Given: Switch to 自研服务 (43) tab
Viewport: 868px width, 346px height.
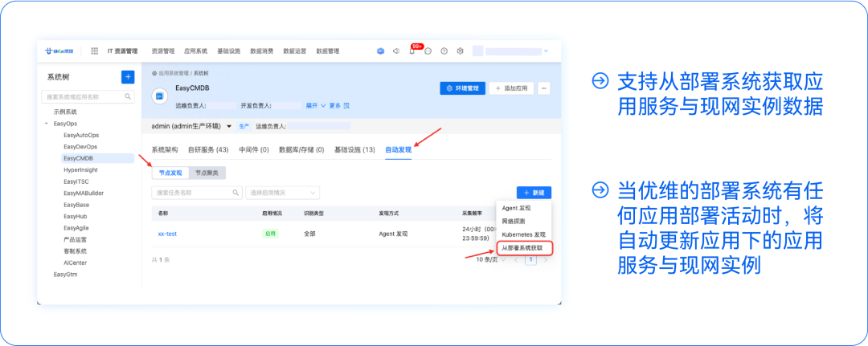Looking at the screenshot, I should coord(208,150).
